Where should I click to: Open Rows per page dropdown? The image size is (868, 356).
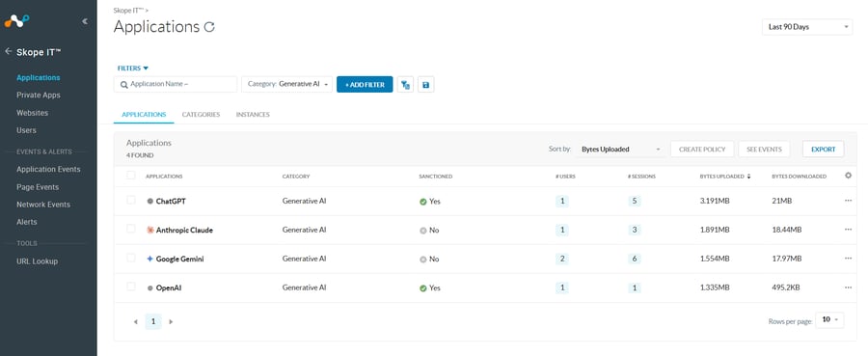(x=830, y=319)
